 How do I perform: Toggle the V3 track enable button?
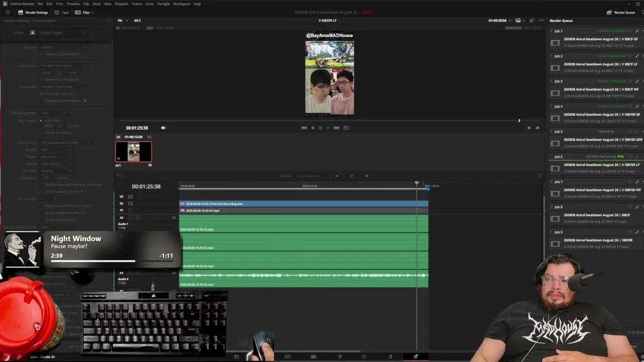click(130, 197)
